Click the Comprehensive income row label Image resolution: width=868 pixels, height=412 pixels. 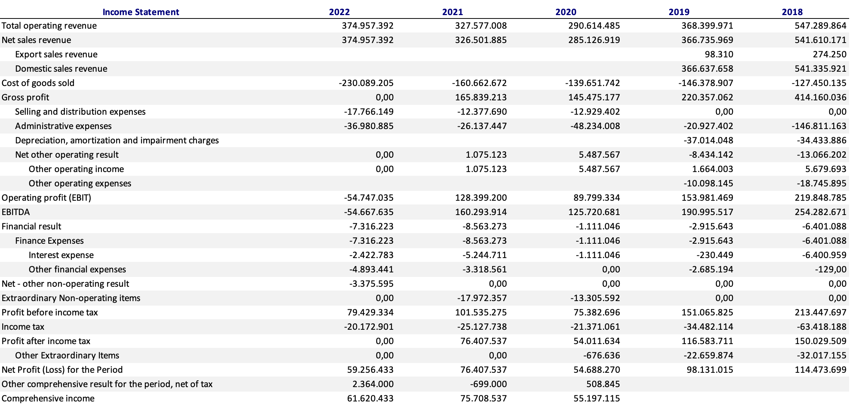[48, 398]
